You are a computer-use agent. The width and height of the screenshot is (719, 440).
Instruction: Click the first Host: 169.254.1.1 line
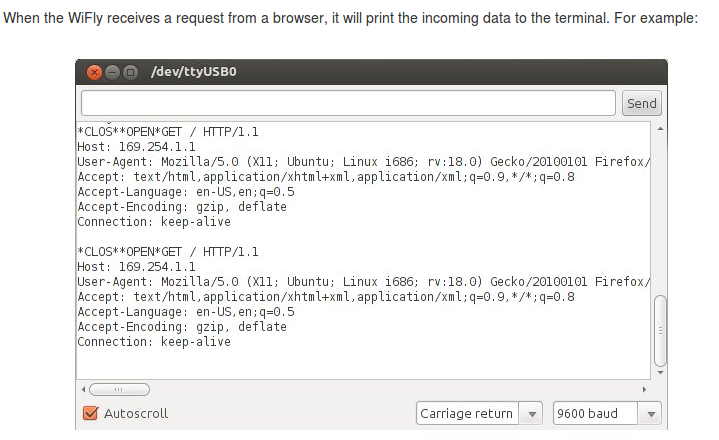click(x=136, y=147)
